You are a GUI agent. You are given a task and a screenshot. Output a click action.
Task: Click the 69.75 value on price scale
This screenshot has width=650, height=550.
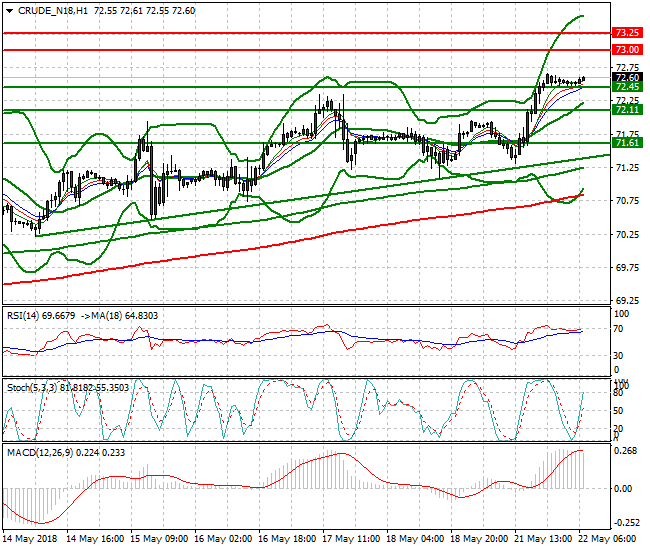[627, 268]
